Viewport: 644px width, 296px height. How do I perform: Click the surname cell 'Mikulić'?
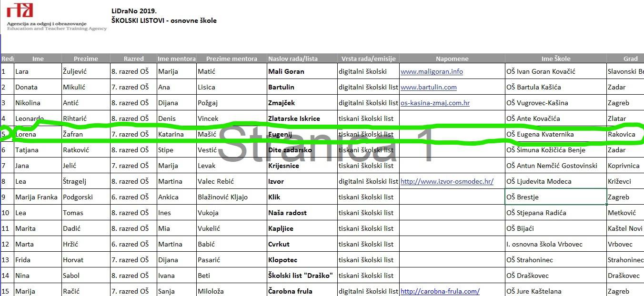(86, 87)
